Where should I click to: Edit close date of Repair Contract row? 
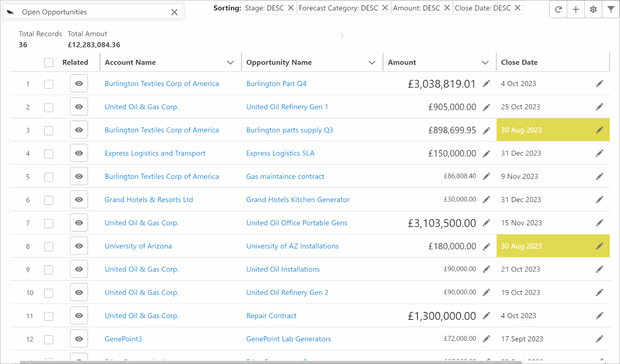[x=599, y=316]
